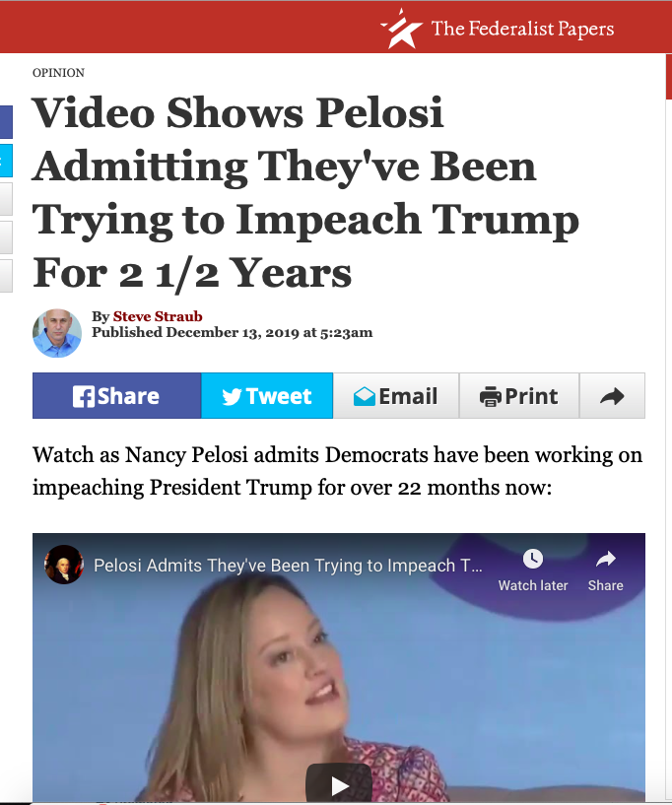The width and height of the screenshot is (672, 805).
Task: Click the YouTube video Share arrow icon
Action: (606, 559)
